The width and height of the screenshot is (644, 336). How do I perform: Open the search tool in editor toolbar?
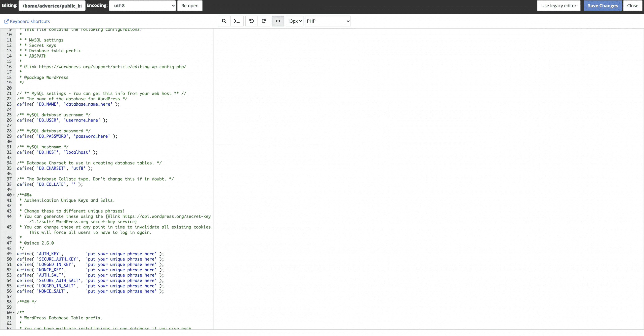pyautogui.click(x=224, y=21)
